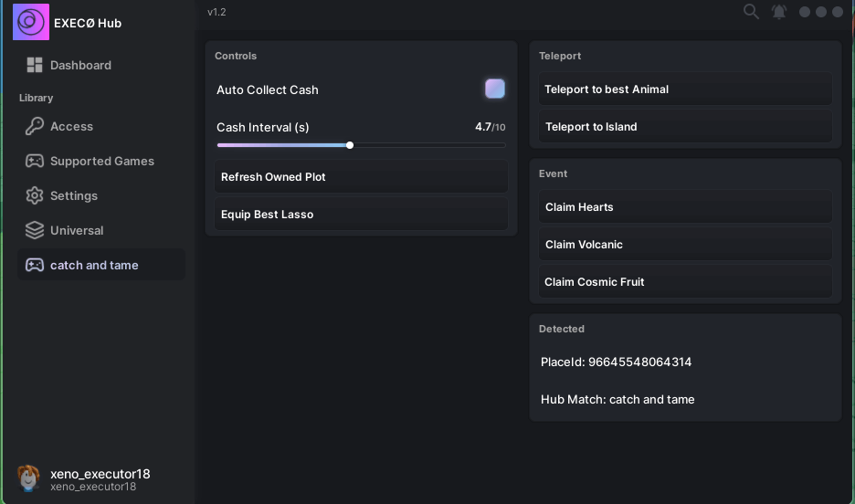The height and width of the screenshot is (504, 855).
Task: Click the Cash Interval slider handle
Action: click(x=350, y=145)
